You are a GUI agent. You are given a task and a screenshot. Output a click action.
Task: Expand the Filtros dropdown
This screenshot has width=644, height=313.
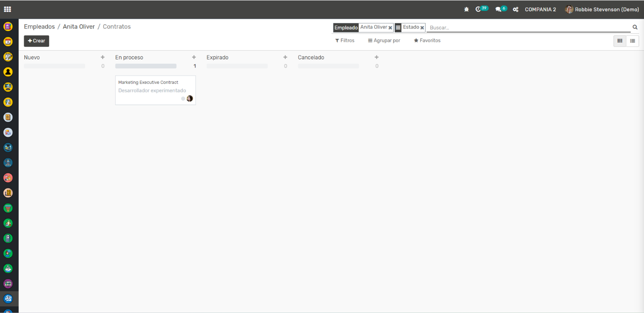[x=344, y=41]
